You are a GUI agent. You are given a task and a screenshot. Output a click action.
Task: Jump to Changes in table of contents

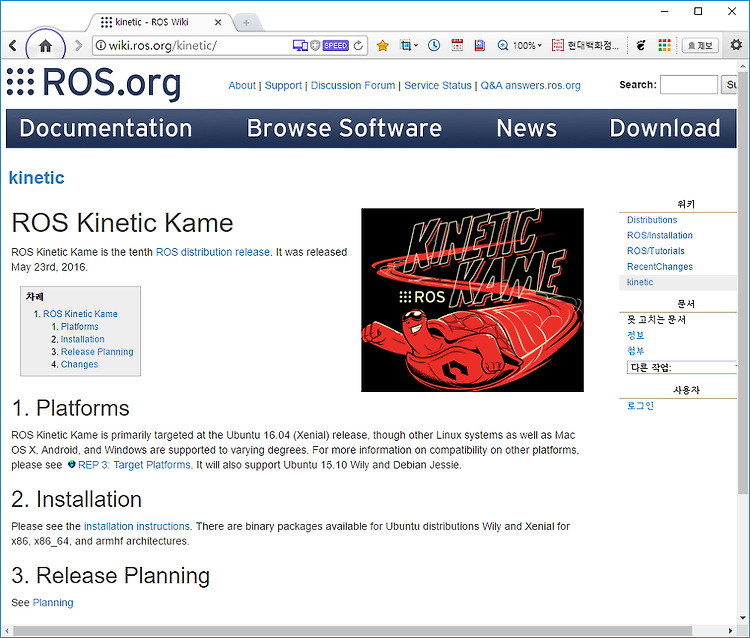(79, 364)
